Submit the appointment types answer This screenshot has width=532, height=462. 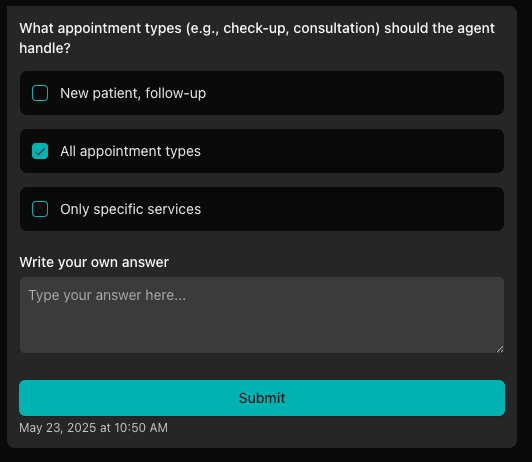tap(262, 398)
